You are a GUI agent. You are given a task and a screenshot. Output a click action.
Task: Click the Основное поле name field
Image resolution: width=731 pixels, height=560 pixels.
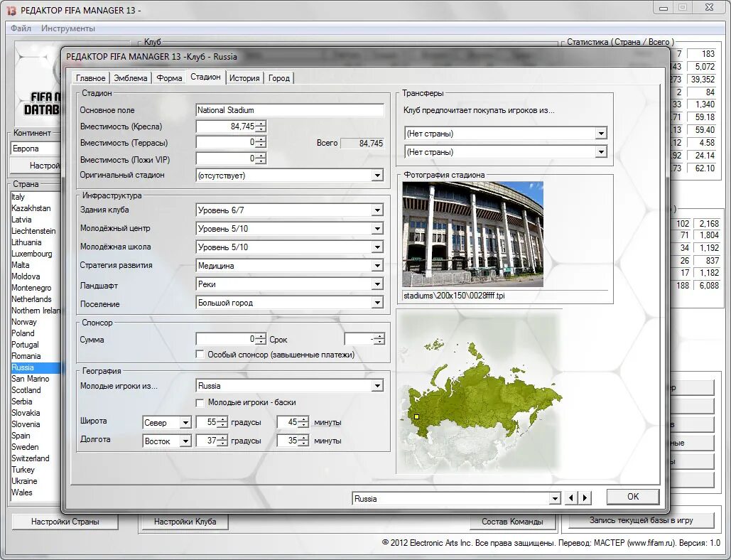tap(290, 110)
